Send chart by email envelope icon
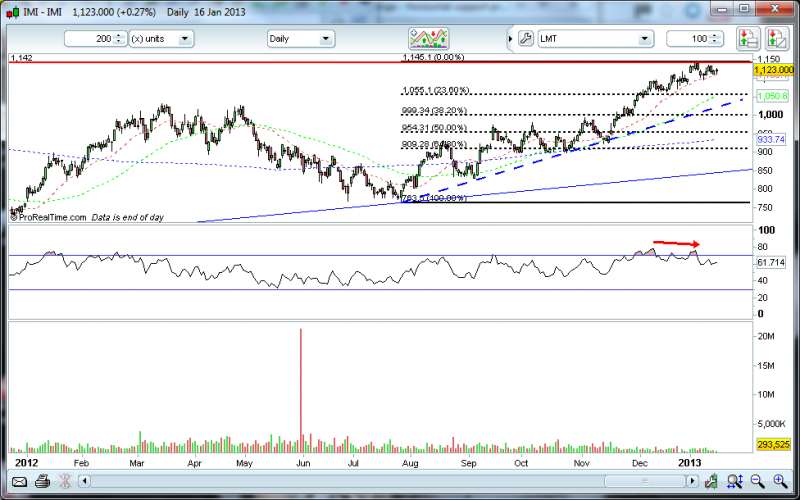800x500 pixels. tap(17, 482)
